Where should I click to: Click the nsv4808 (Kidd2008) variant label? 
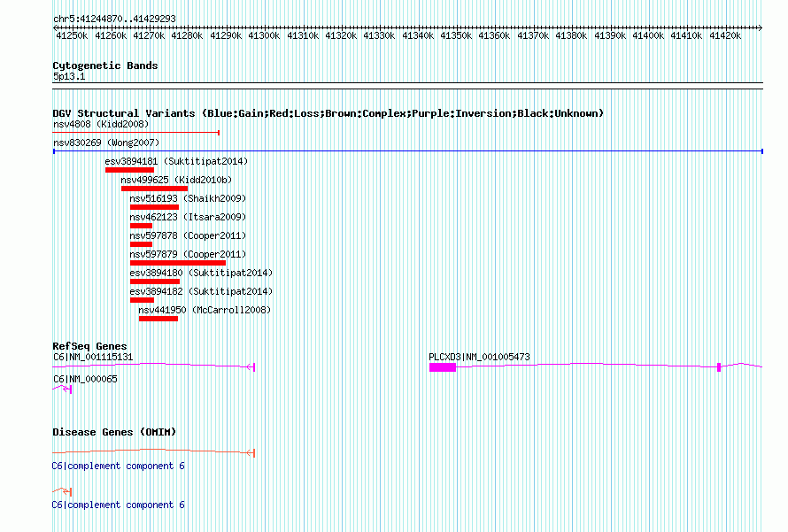[x=101, y=124]
